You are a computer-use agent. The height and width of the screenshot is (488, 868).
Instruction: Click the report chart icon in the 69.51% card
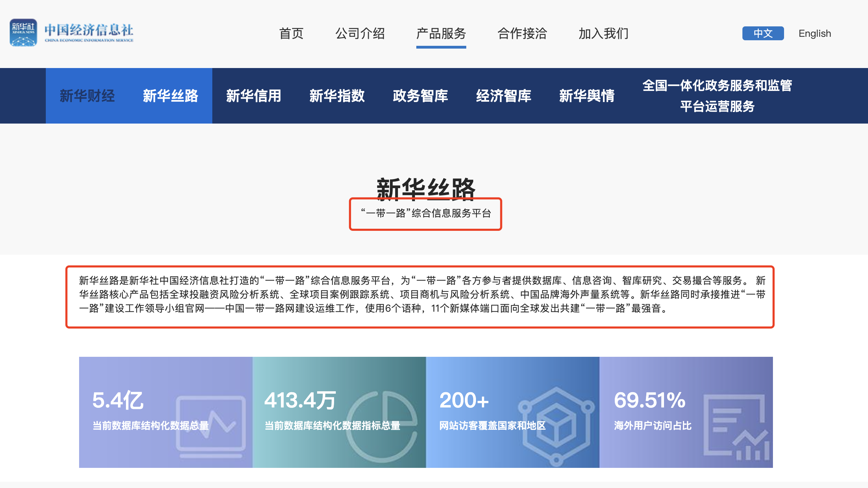[x=736, y=428]
